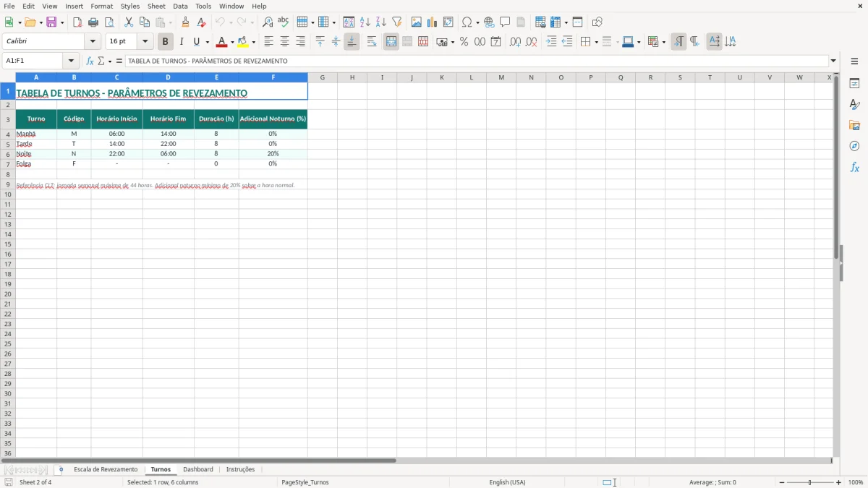Screen dimensions: 868x488
Task: Sort ascending A to Z
Action: 365,22
